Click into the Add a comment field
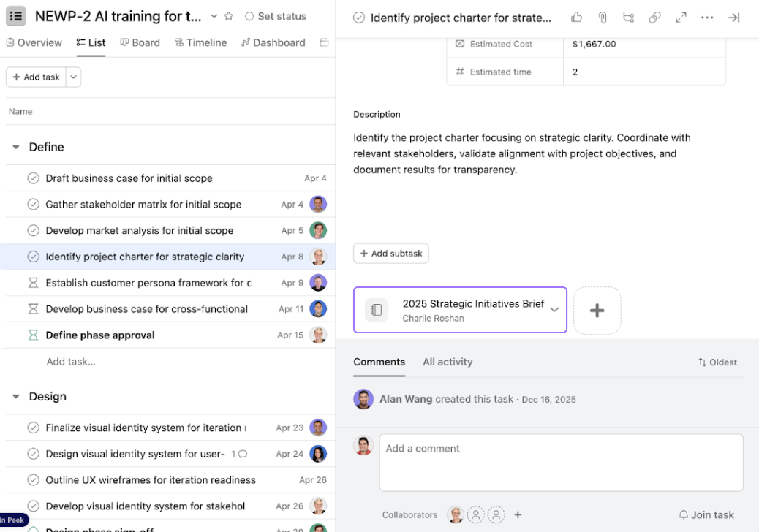759x532 pixels. (560, 462)
